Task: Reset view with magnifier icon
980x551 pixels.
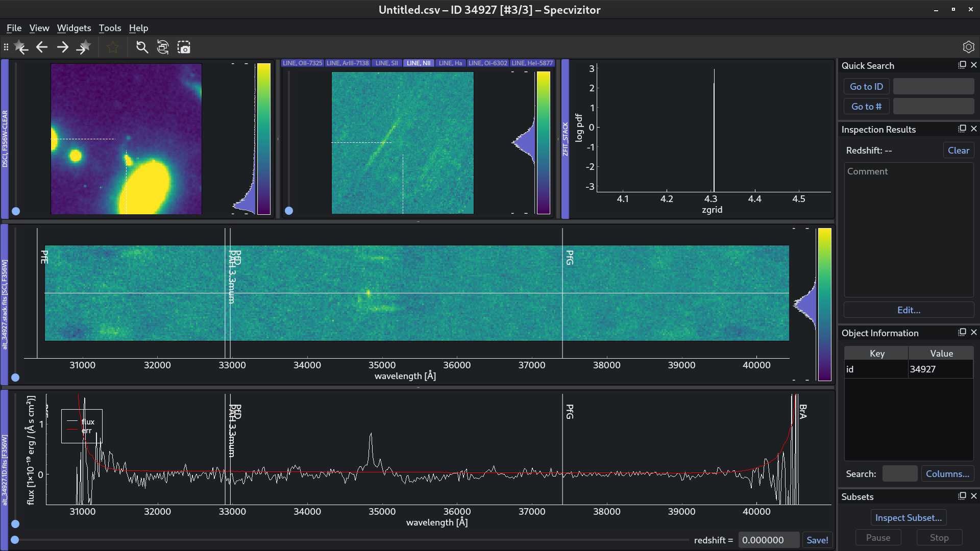Action: 142,47
